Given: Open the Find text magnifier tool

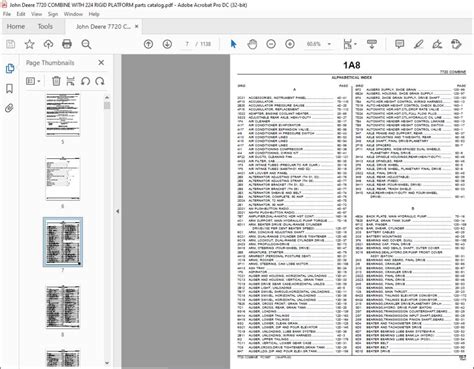Looking at the screenshot, I should (x=86, y=44).
